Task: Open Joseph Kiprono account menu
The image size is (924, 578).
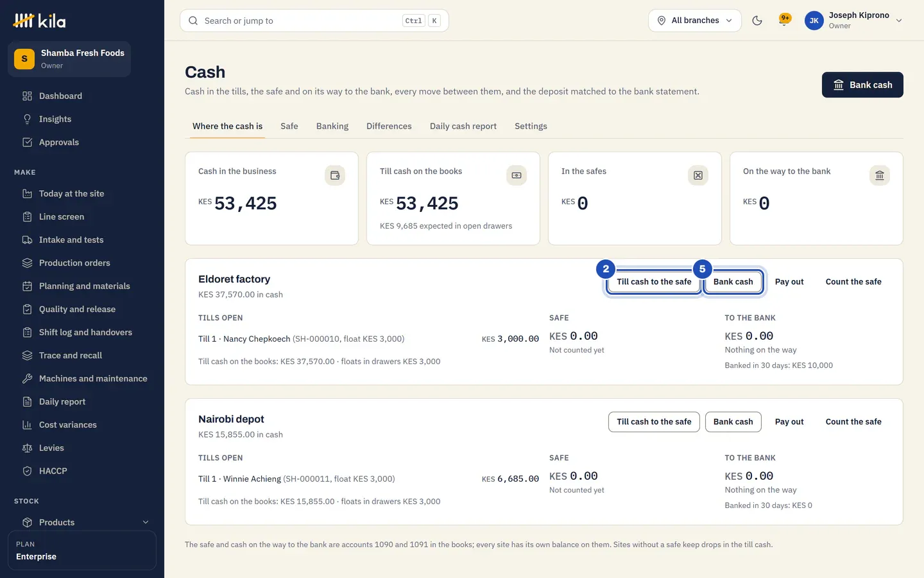Action: pos(853,21)
